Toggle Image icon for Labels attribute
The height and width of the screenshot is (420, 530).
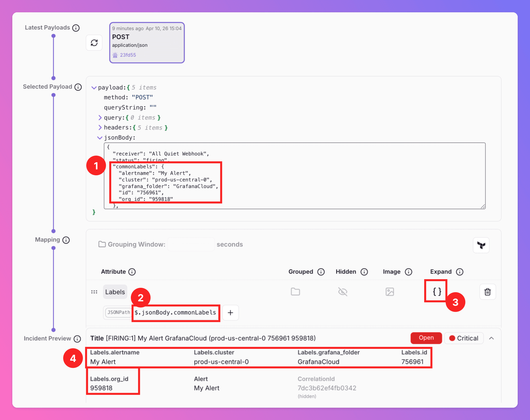(x=390, y=292)
